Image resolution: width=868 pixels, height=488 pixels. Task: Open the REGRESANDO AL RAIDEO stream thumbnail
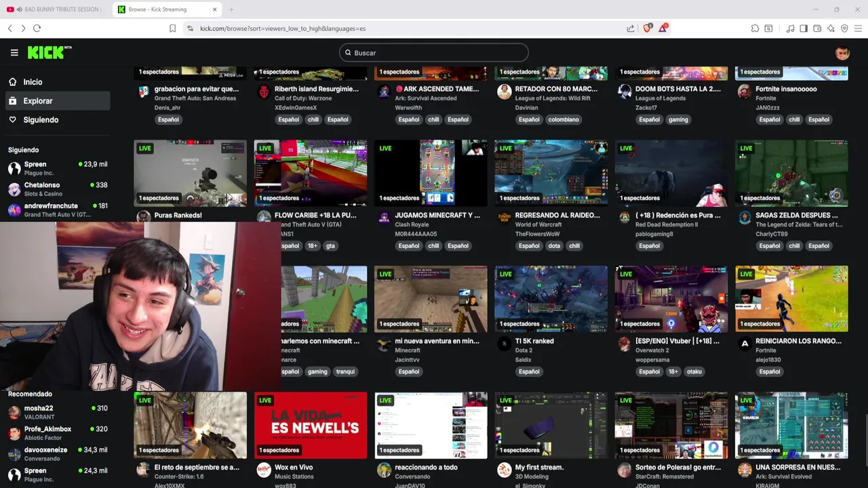pos(551,173)
